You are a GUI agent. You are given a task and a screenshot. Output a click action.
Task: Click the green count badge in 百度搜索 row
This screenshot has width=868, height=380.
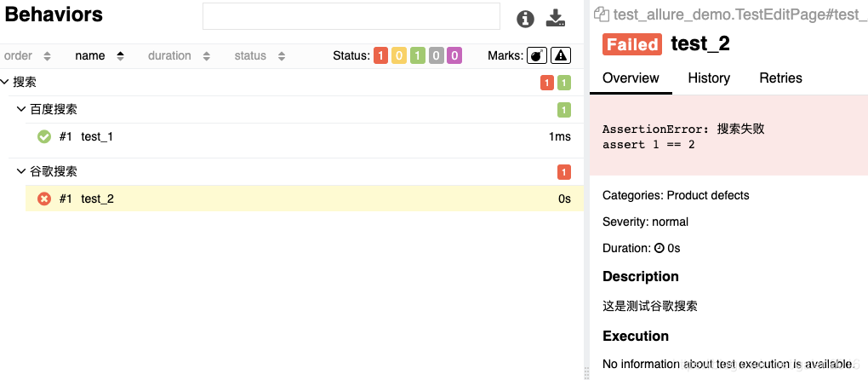(x=563, y=110)
